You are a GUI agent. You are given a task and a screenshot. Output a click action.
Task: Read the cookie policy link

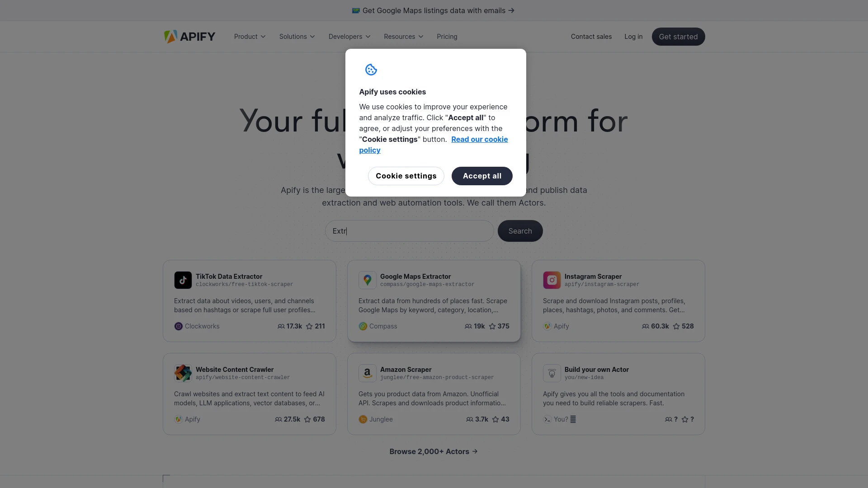[x=433, y=144]
